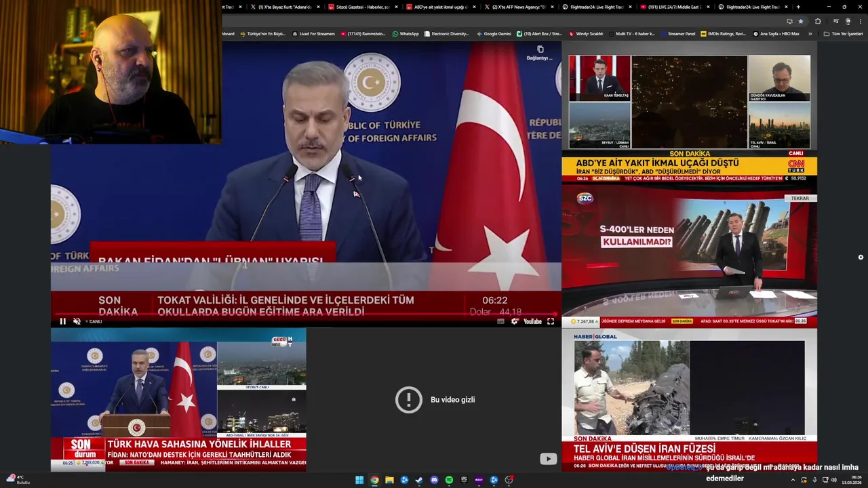Open the main video's settings gear
Screen dimensions: 868x488
tap(515, 321)
